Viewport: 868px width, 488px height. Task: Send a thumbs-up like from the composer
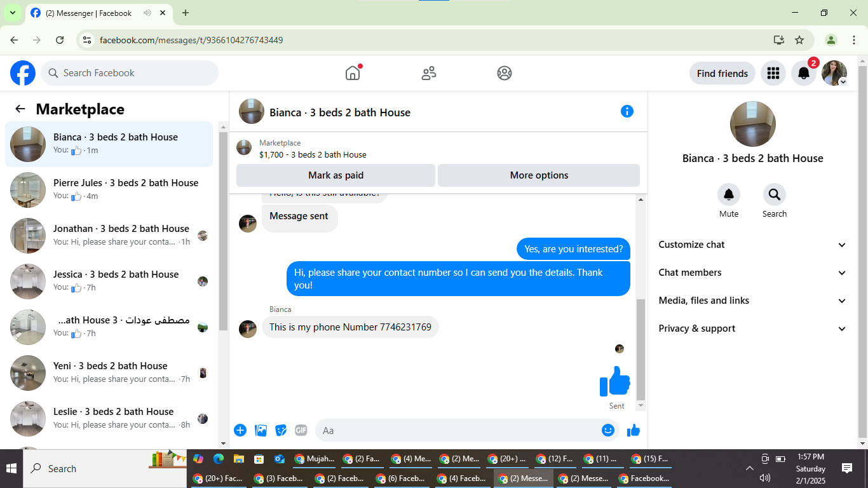pos(634,430)
